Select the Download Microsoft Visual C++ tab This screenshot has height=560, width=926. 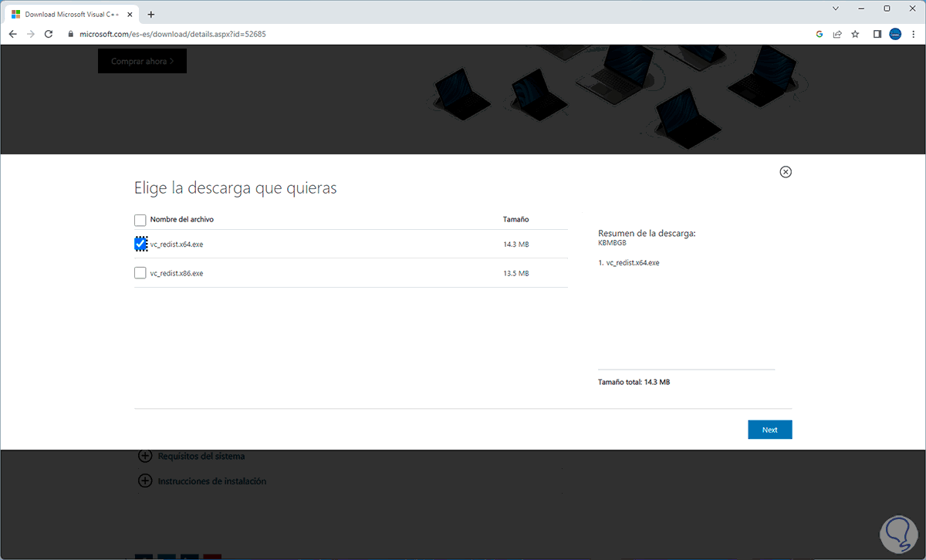[71, 15]
